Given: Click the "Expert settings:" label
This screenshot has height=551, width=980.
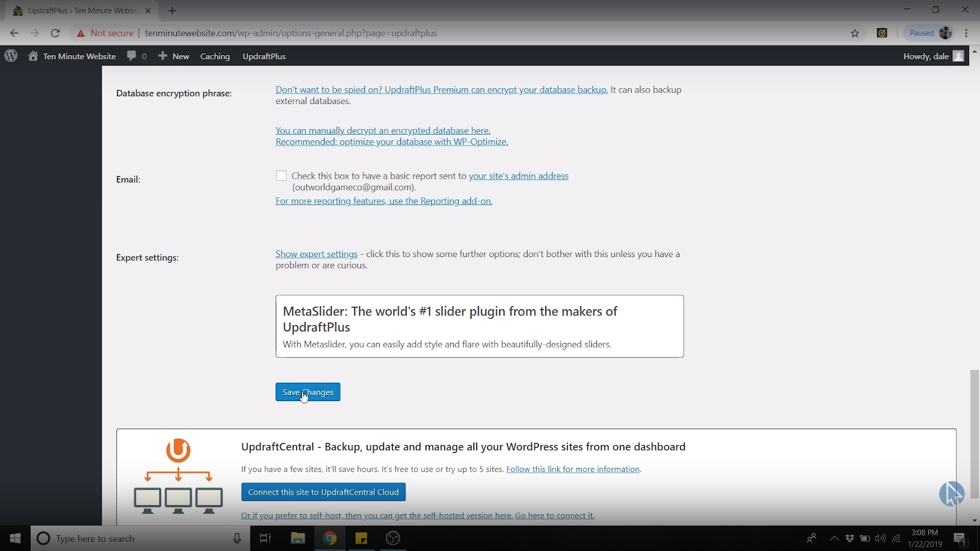Looking at the screenshot, I should [148, 258].
